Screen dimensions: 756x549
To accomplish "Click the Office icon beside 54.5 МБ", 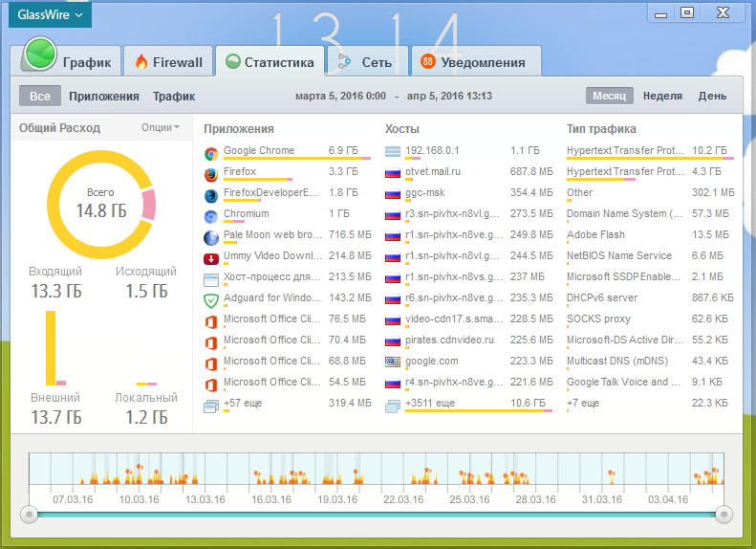I will point(210,385).
